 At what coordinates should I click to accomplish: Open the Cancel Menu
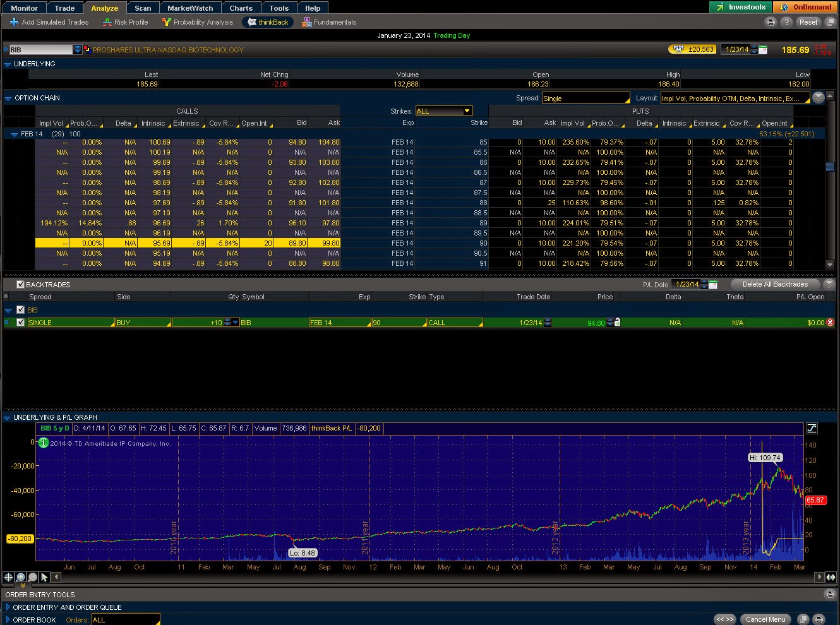tap(765, 619)
